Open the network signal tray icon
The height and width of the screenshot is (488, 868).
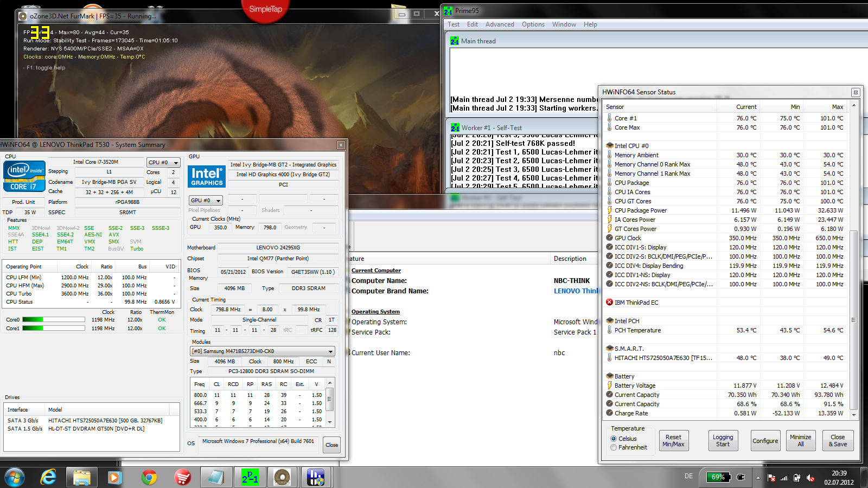[784, 478]
